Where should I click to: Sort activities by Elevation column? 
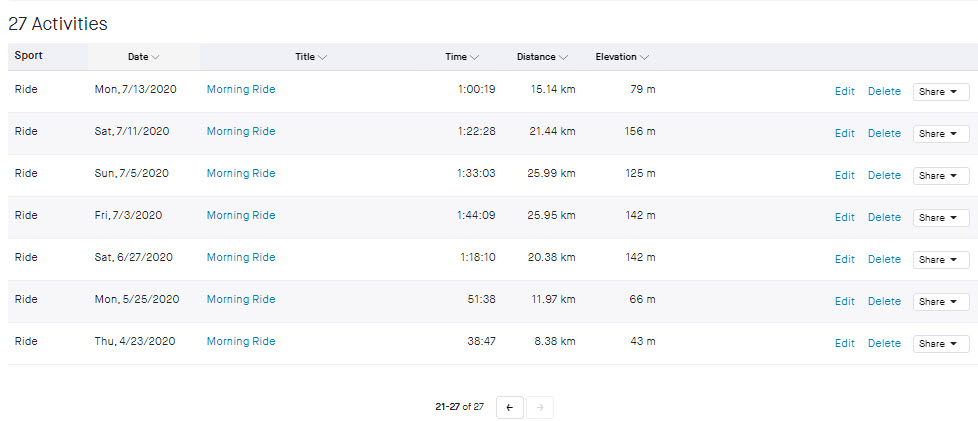(621, 57)
